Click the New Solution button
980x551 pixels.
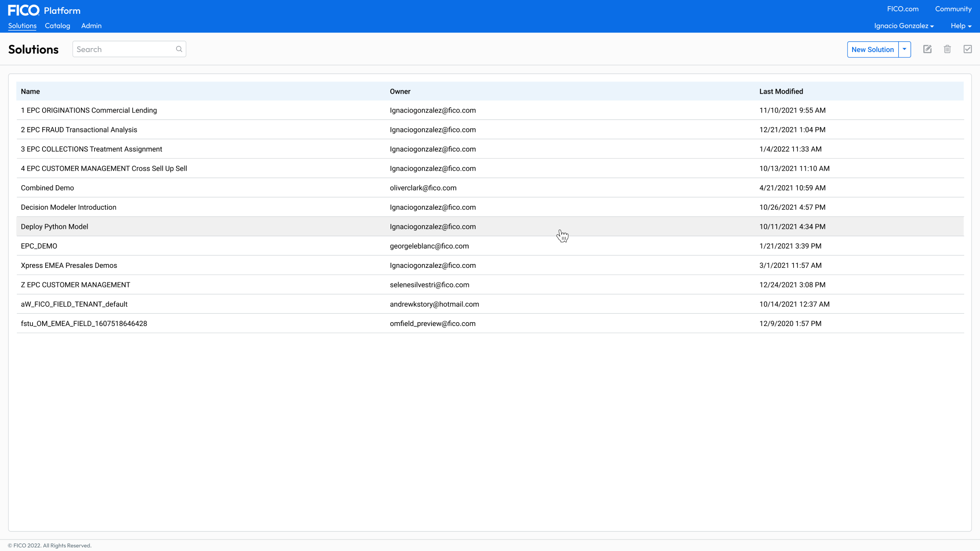tap(873, 49)
